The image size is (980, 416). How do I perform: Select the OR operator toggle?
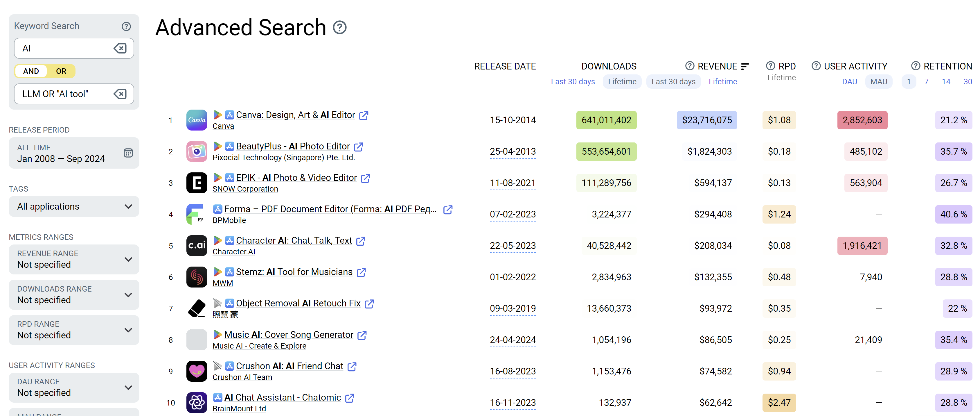tap(61, 71)
